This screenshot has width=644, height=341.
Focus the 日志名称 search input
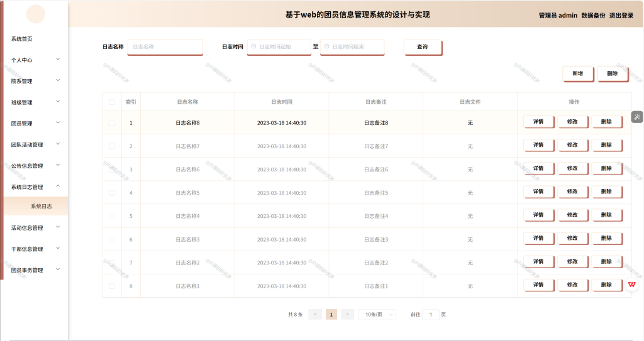coord(165,46)
